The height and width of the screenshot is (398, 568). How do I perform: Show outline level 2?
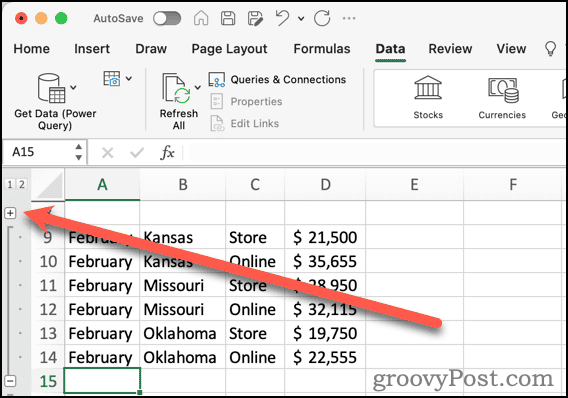[22, 185]
